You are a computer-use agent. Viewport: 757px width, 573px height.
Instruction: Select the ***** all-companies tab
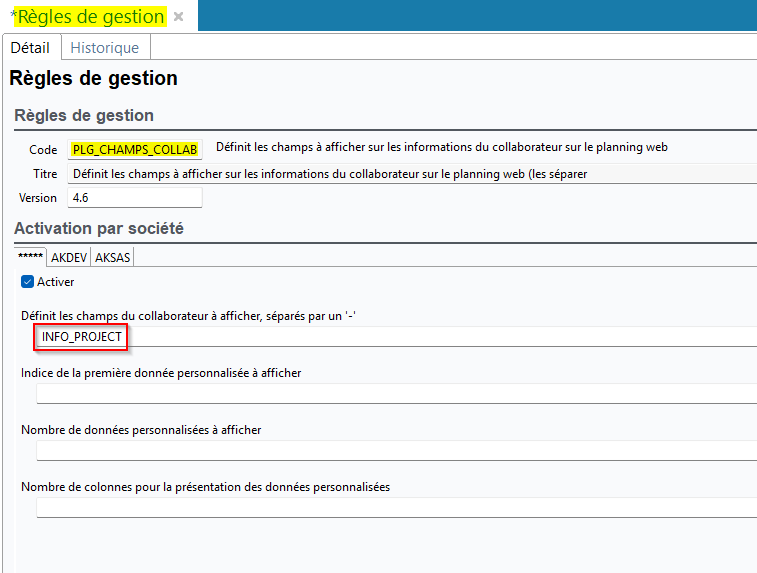(x=30, y=257)
